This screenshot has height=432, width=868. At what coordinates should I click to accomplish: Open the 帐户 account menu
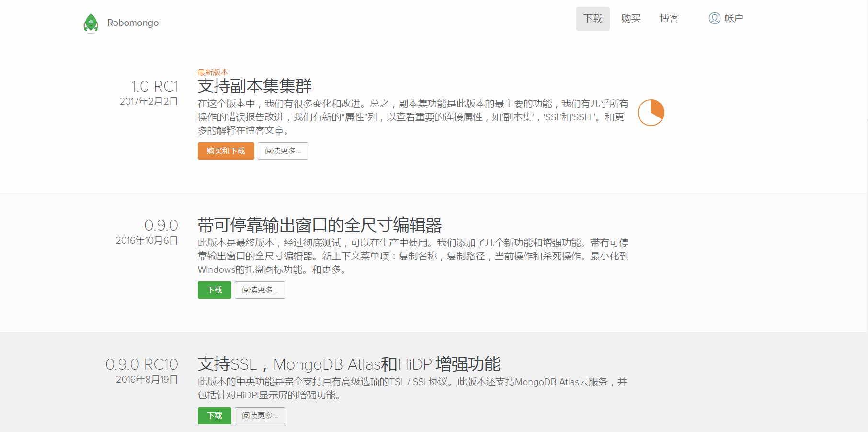coord(726,18)
